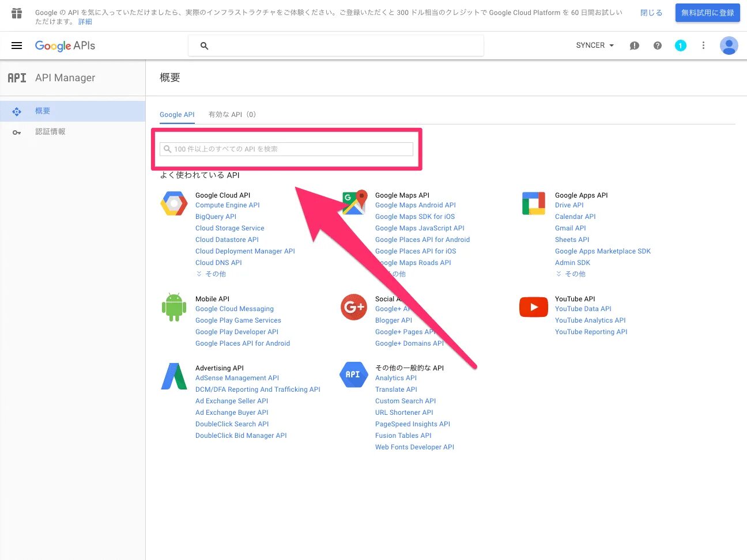
Task: Open Gmail API link
Action: coord(571,228)
